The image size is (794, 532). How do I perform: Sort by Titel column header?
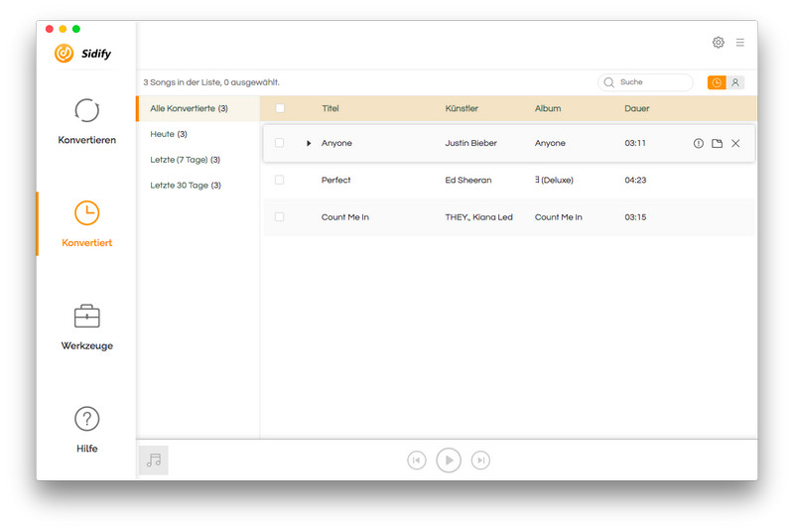331,108
